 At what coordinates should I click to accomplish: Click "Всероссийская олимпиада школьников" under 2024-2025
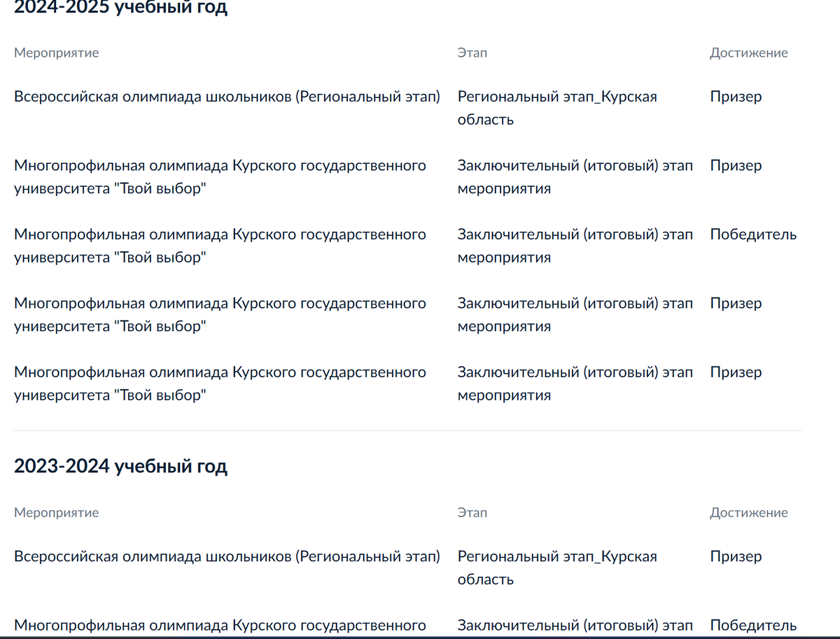[227, 97]
